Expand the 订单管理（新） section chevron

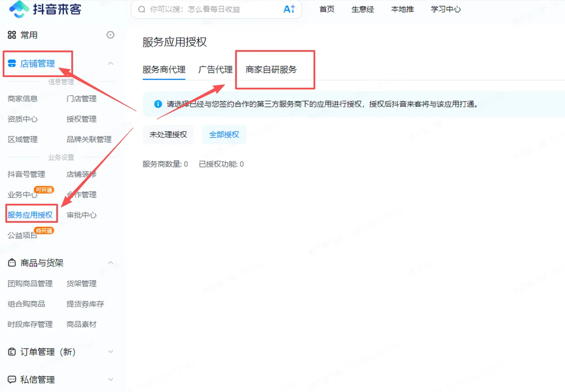(111, 352)
